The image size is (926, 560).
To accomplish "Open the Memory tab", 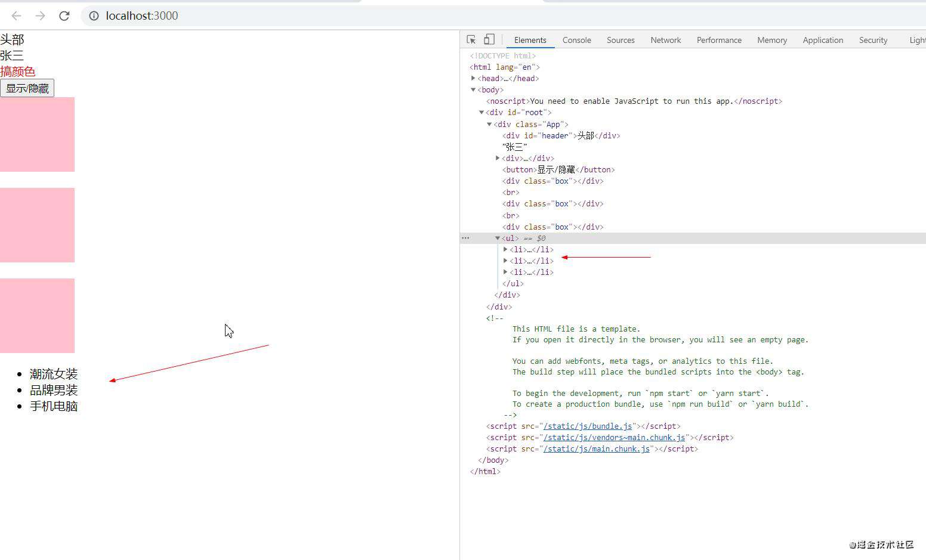I will pos(772,40).
